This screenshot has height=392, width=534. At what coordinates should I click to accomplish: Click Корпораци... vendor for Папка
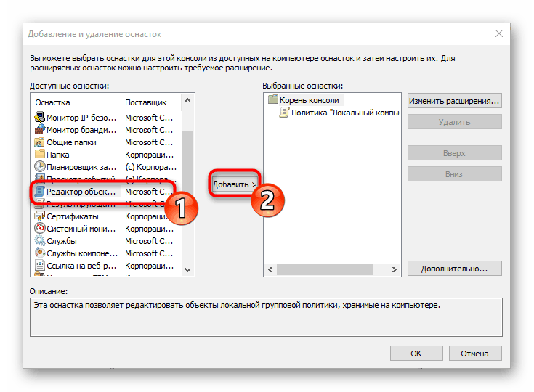point(149,155)
